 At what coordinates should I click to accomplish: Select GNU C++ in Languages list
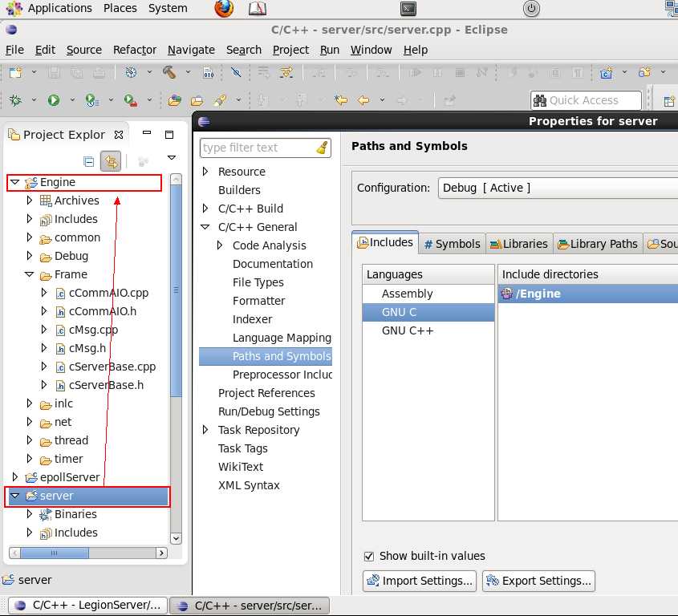pyautogui.click(x=428, y=330)
